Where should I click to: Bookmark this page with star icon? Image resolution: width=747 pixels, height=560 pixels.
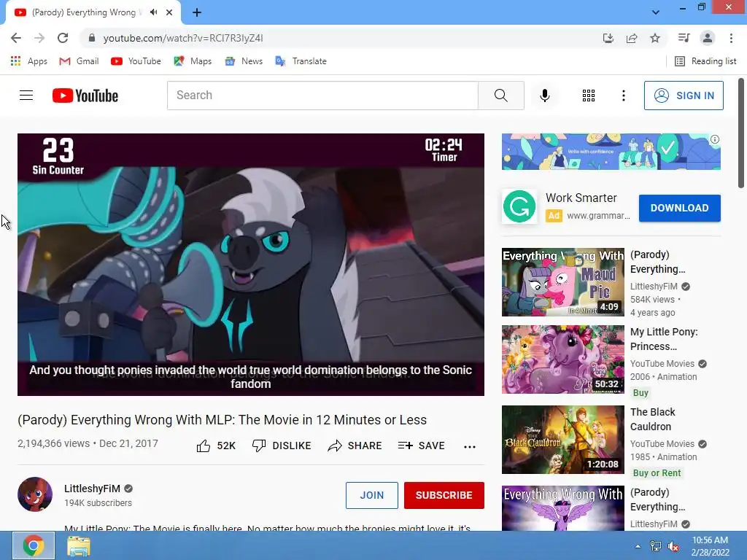click(655, 38)
